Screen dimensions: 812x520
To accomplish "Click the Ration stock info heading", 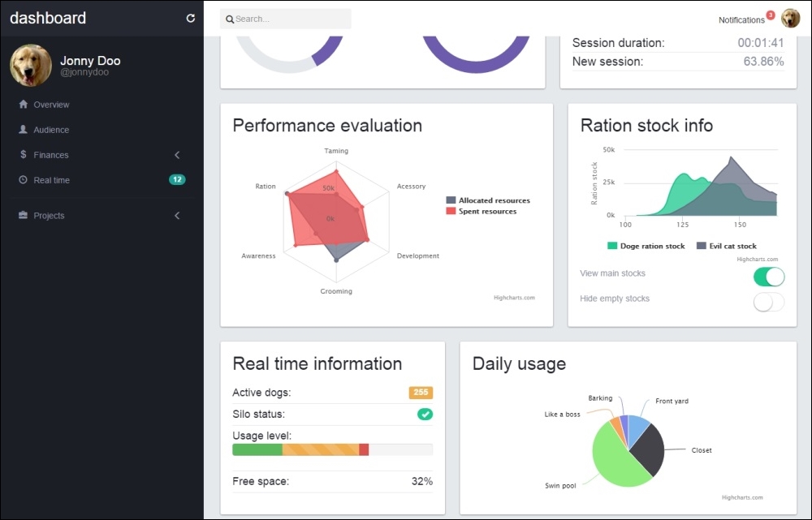I will pyautogui.click(x=646, y=126).
